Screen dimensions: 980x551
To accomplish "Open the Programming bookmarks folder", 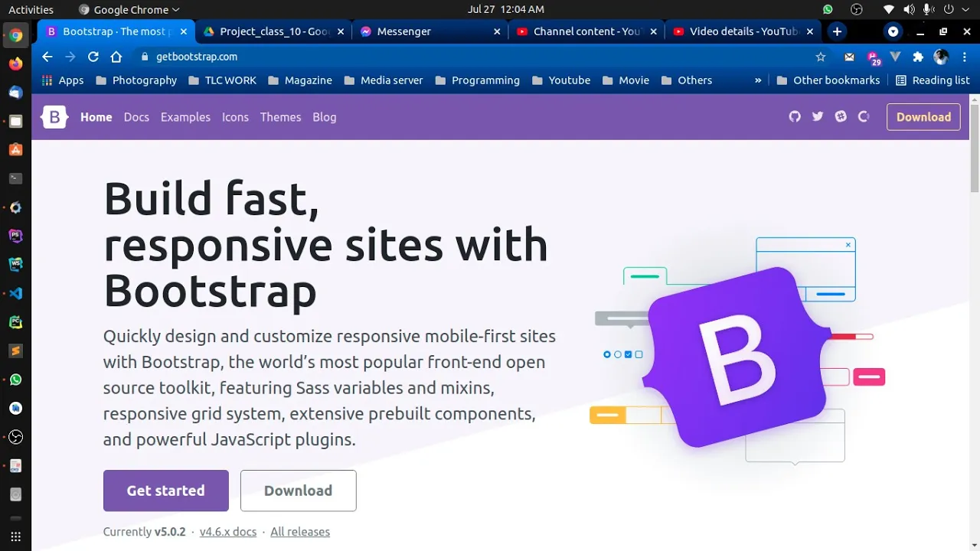I will pyautogui.click(x=477, y=80).
